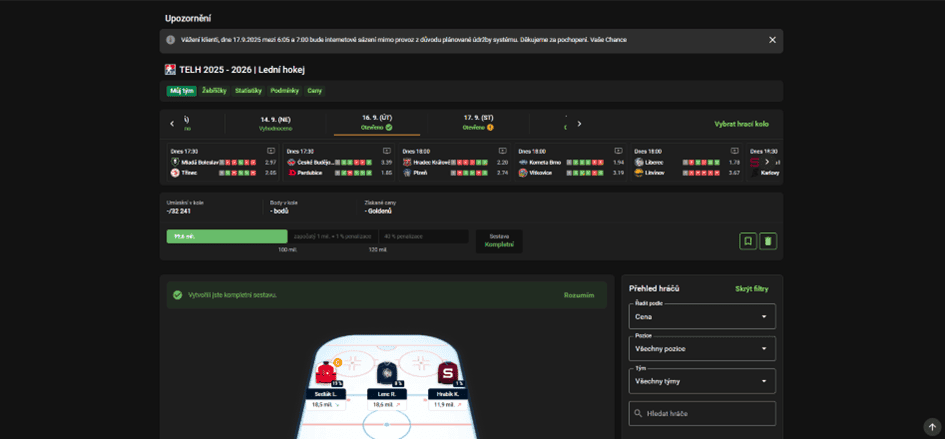Open the Žebříčky tab
Image resolution: width=945 pixels, height=439 pixels.
[x=215, y=91]
